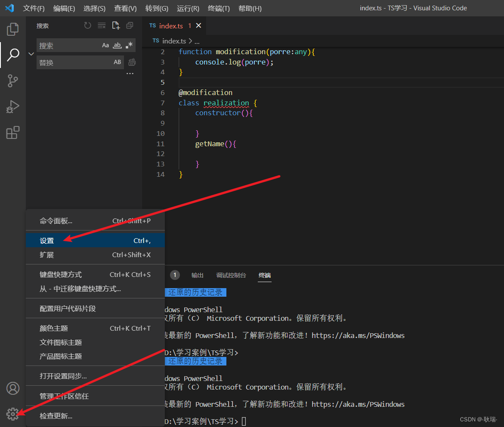The height and width of the screenshot is (427, 504).
Task: Choose 颜色主题 in the context menu
Action: (x=54, y=328)
